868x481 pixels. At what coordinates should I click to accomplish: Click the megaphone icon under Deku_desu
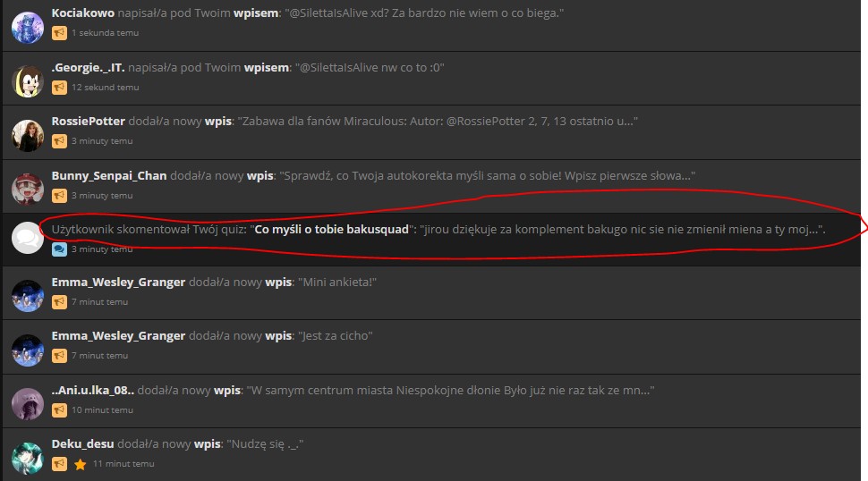59,464
